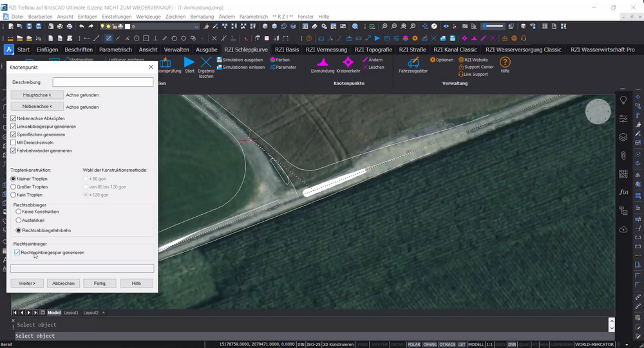Click the Print icon in the toolbar
Viewport: 644px width, 348px height.
point(70,26)
